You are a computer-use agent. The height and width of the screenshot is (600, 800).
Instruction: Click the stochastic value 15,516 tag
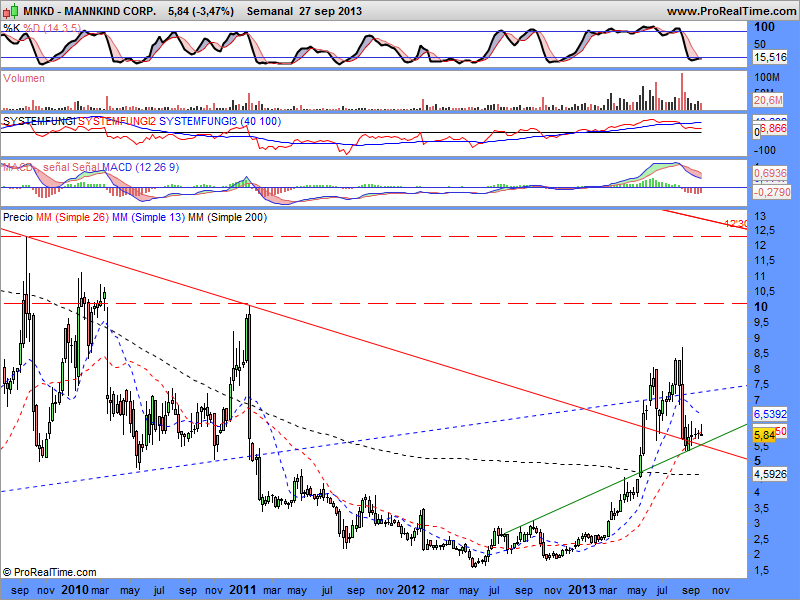tap(770, 57)
